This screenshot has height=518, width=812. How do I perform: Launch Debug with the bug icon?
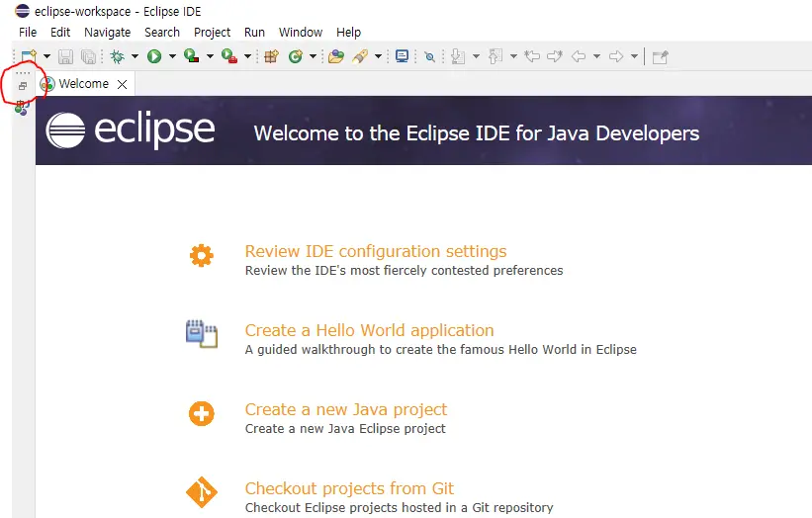tap(118, 56)
